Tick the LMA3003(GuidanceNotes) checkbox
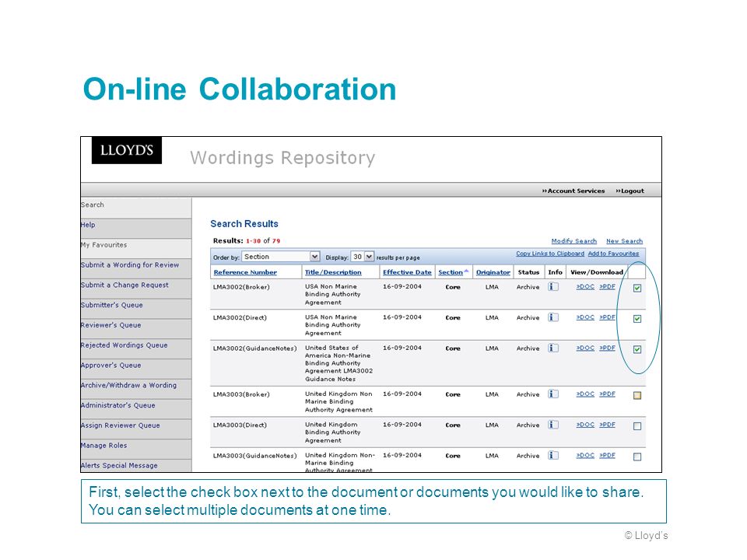Image resolution: width=747 pixels, height=560 pixels. 637,457
